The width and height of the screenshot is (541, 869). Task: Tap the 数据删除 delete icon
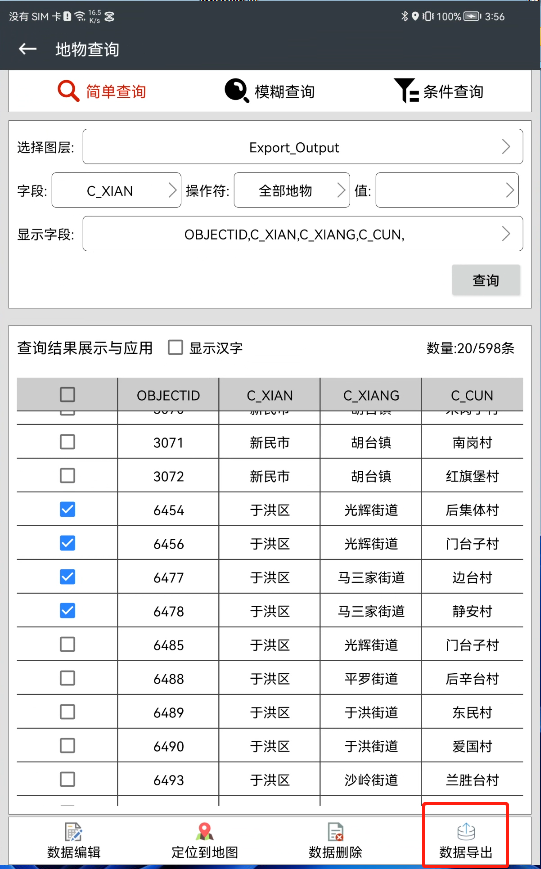[335, 832]
